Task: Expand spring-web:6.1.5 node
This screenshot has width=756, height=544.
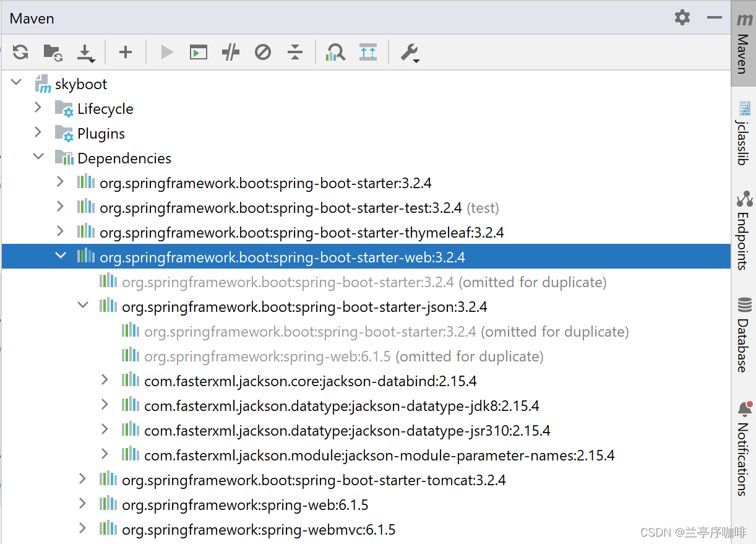Action: click(82, 503)
